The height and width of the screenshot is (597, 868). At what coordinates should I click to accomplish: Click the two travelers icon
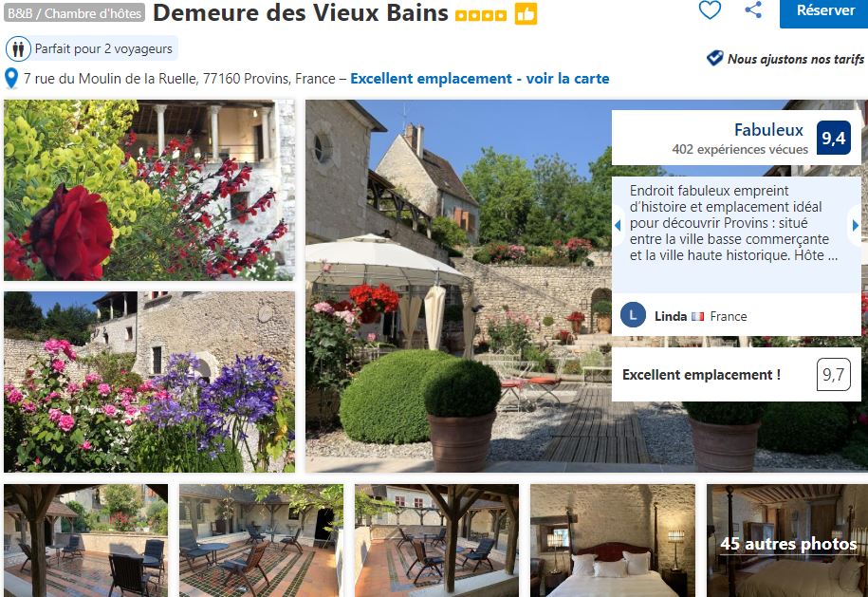coord(18,48)
